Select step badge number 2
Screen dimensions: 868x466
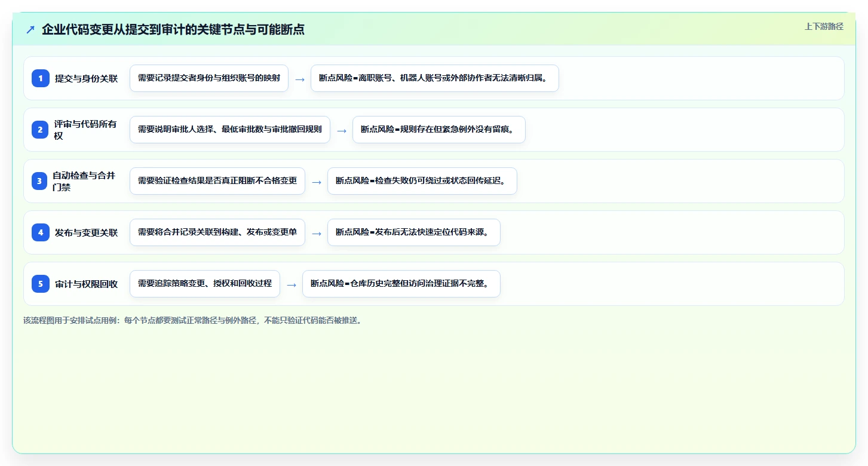[41, 130]
